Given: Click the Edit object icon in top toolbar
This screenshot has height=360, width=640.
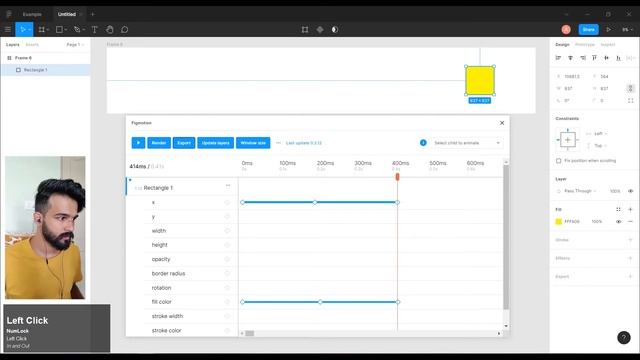Looking at the screenshot, I should (305, 29).
